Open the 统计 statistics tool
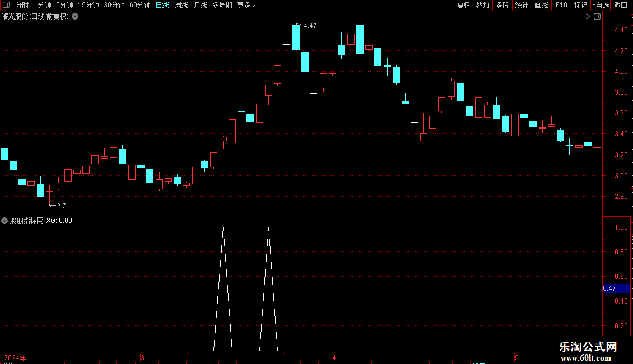The image size is (633, 364). [x=522, y=5]
